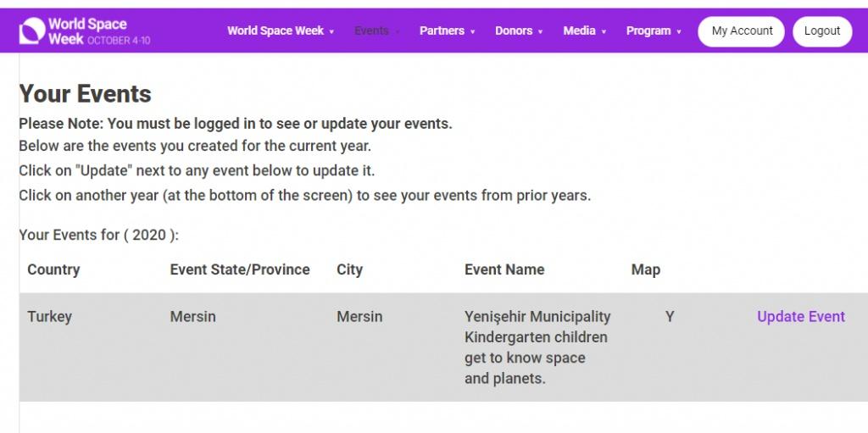Click the World Space Week logo
This screenshot has width=868, height=433.
coord(85,31)
